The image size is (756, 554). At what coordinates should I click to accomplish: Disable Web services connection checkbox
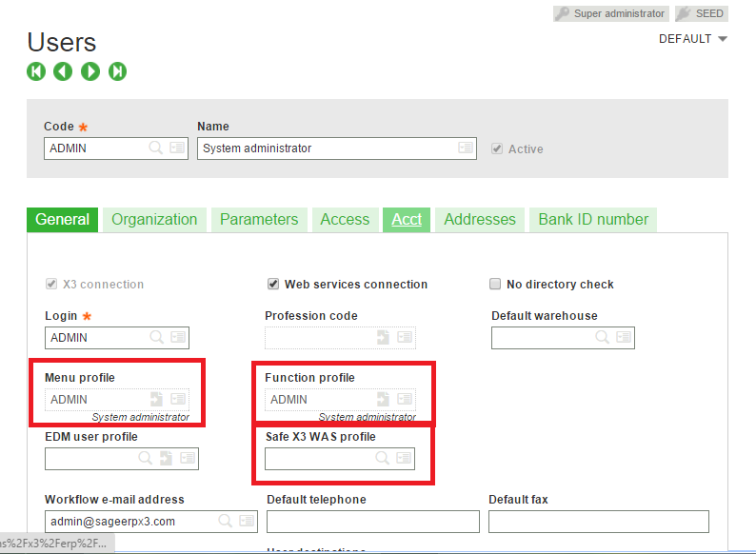point(273,284)
